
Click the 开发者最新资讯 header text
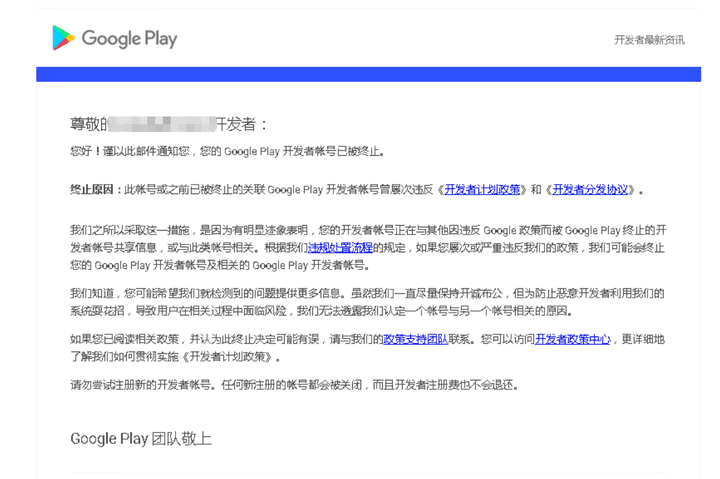(649, 40)
